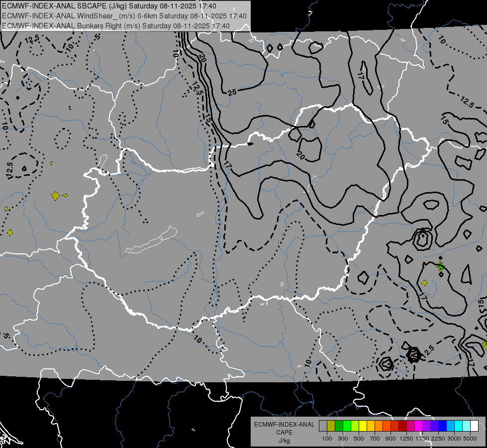
Task: Pick the cyan swatch right of 3000
Action: point(459,426)
